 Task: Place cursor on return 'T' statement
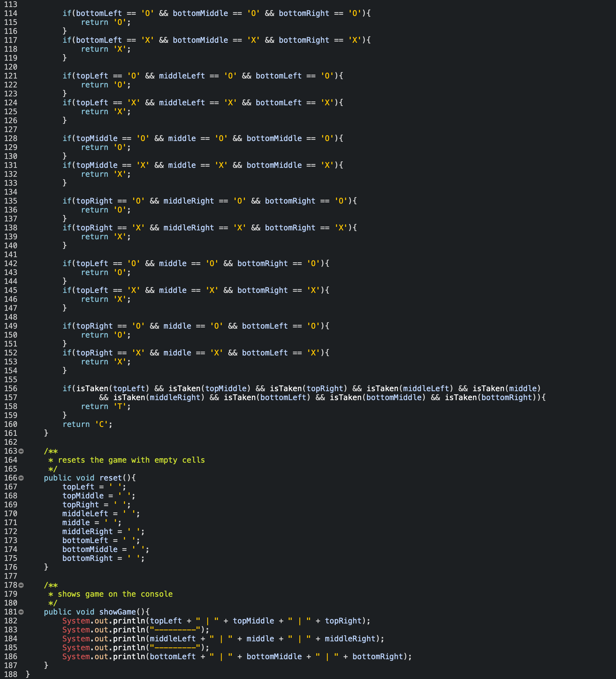click(106, 407)
